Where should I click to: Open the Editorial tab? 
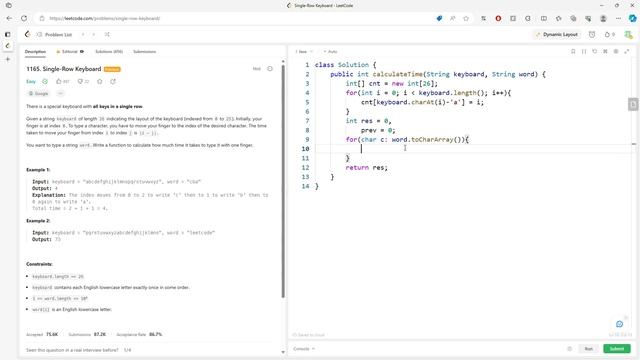point(70,52)
